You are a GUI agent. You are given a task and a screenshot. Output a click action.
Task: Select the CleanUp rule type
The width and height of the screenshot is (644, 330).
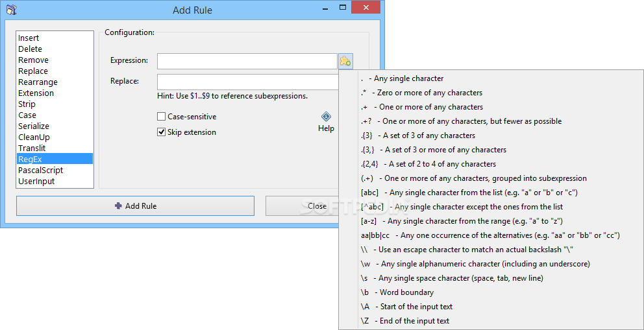55,137
